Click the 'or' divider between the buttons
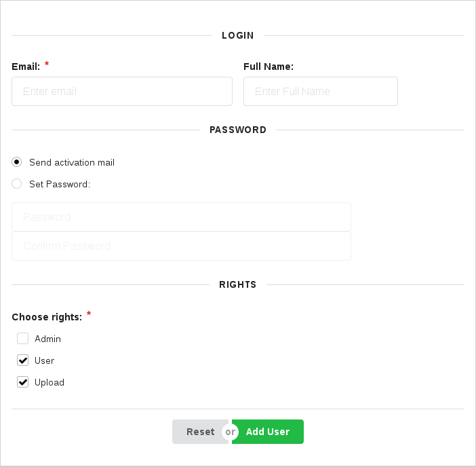 (231, 432)
